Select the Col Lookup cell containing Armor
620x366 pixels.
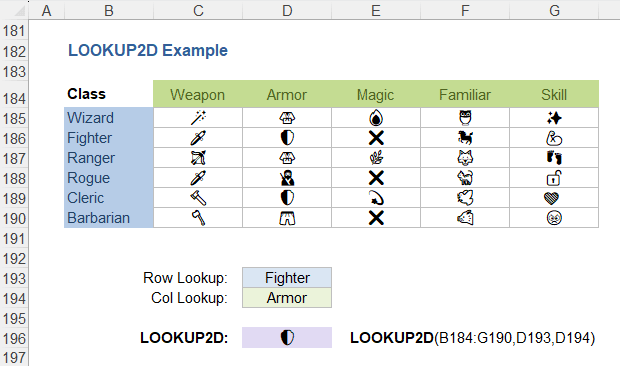tap(287, 298)
